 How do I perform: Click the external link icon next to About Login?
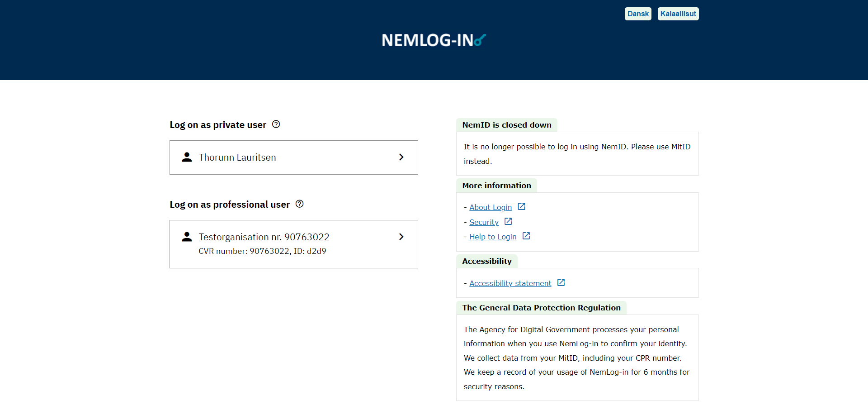(x=521, y=207)
